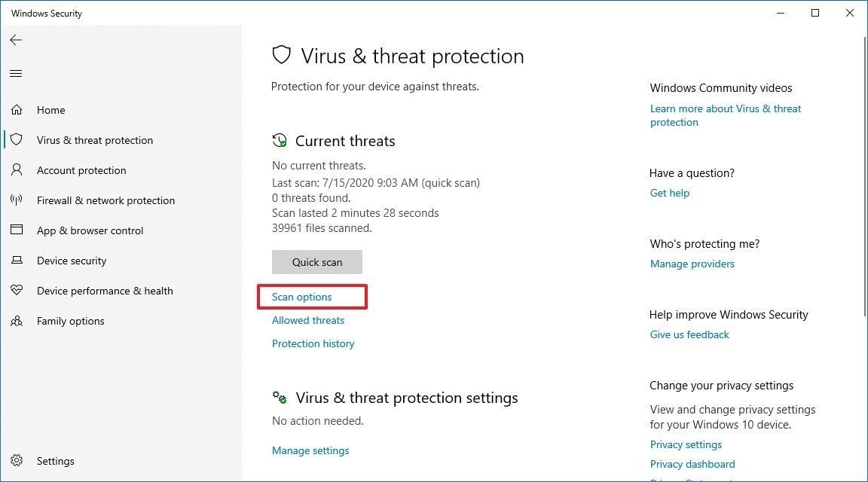Select Virus & threat protection in sidebar

95,140
